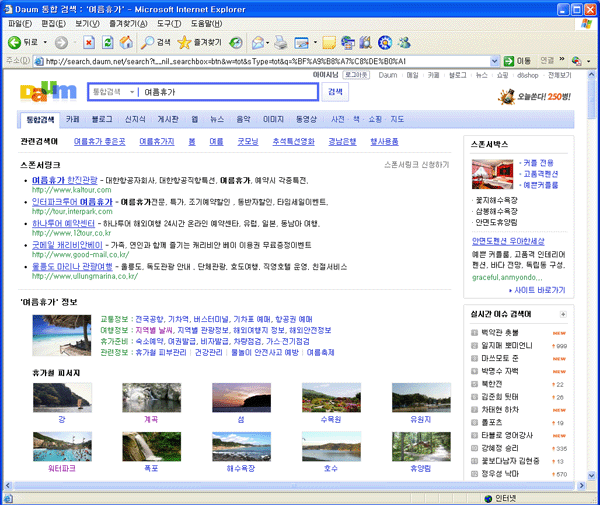The width and height of the screenshot is (600, 505).
Task: Click the IE Forward arrow button
Action: pos(61,42)
